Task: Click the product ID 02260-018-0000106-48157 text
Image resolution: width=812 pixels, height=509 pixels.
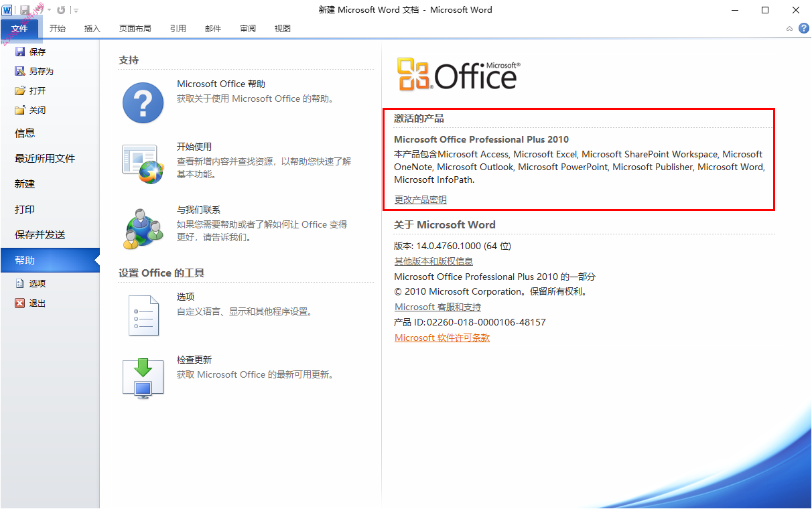Action: [486, 322]
